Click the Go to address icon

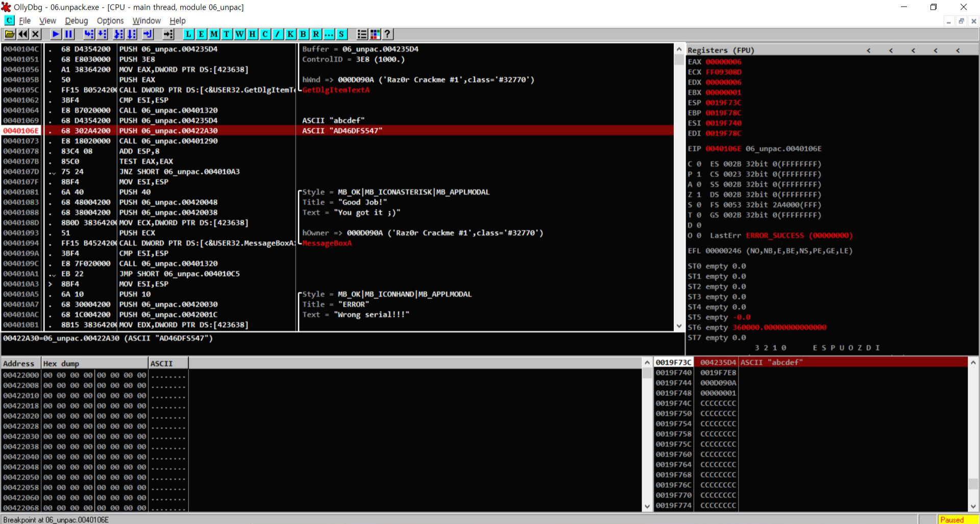[168, 34]
